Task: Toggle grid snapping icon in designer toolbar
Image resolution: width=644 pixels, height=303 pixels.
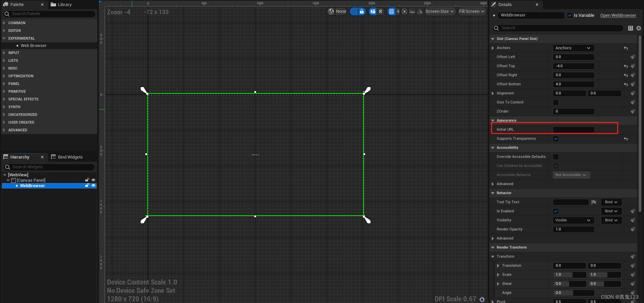Action: 391,11
